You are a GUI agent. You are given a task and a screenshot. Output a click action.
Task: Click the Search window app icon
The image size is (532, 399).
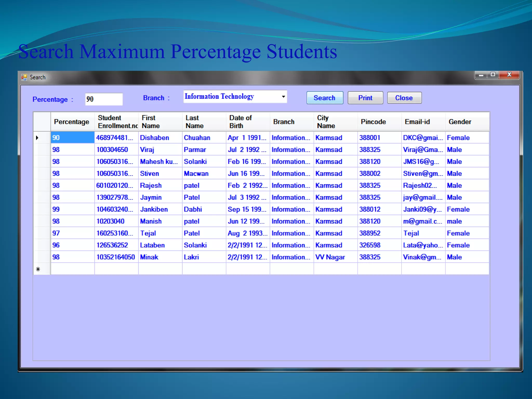point(24,77)
